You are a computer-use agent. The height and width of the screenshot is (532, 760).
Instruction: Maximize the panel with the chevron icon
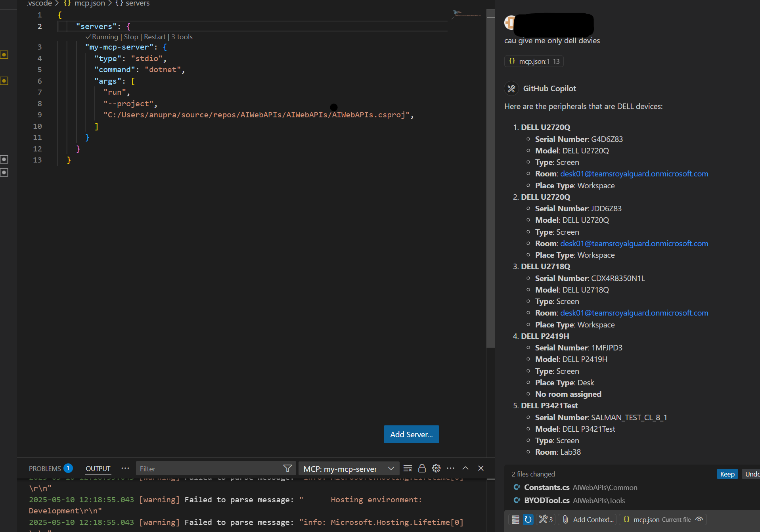(465, 468)
